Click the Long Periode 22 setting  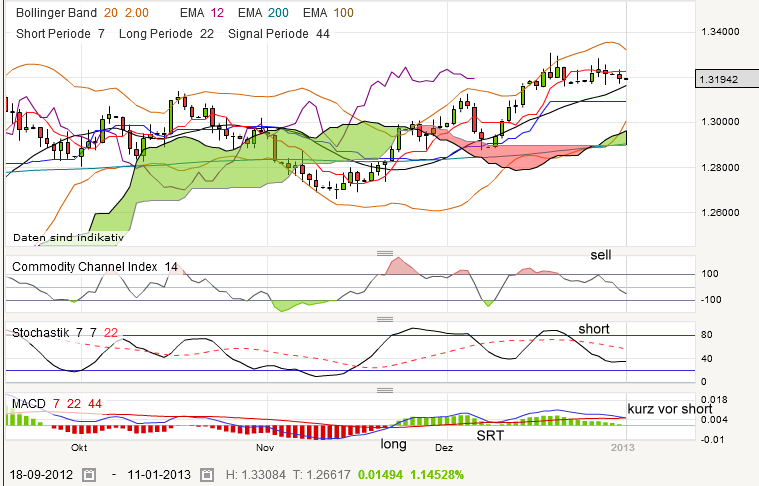pyautogui.click(x=166, y=33)
